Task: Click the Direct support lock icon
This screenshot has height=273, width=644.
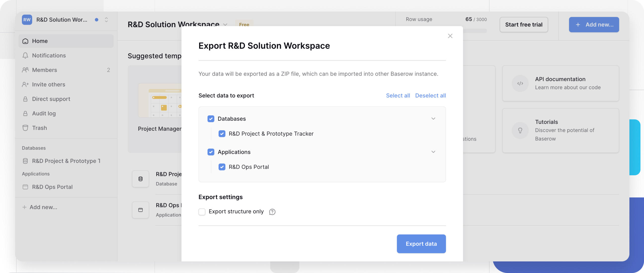Action: (25, 99)
